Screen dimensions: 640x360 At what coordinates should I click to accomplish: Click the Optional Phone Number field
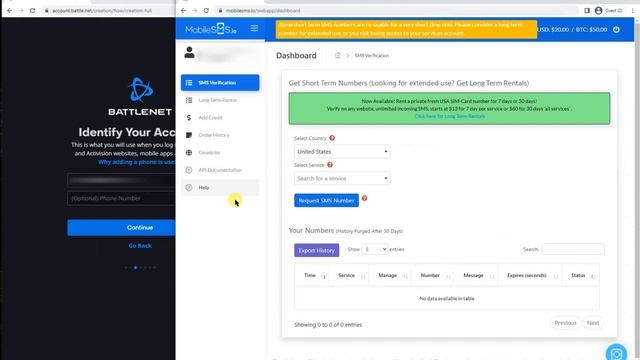(121, 198)
